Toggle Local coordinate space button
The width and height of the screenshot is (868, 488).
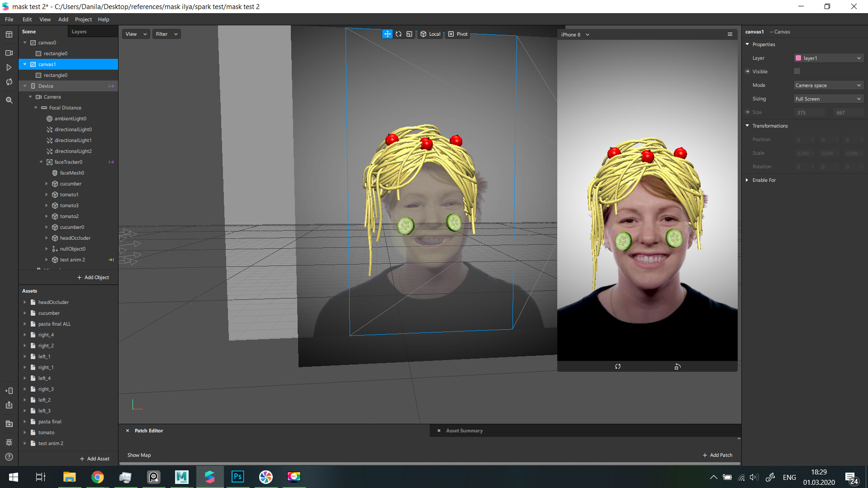(x=430, y=34)
